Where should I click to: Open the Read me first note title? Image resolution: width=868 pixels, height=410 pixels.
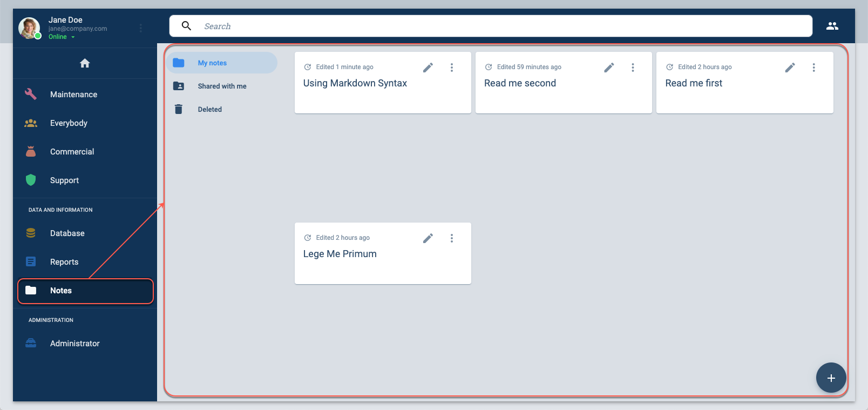[x=694, y=83]
